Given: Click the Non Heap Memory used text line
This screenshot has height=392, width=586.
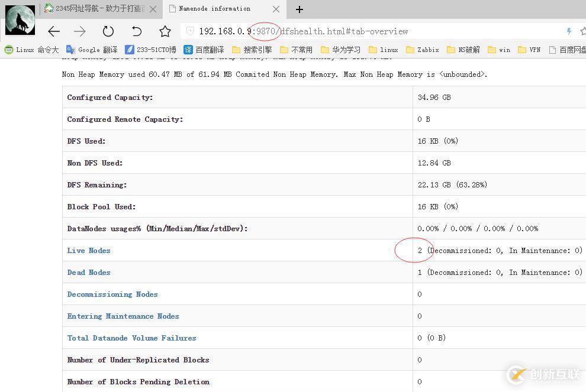Looking at the screenshot, I should (275, 74).
